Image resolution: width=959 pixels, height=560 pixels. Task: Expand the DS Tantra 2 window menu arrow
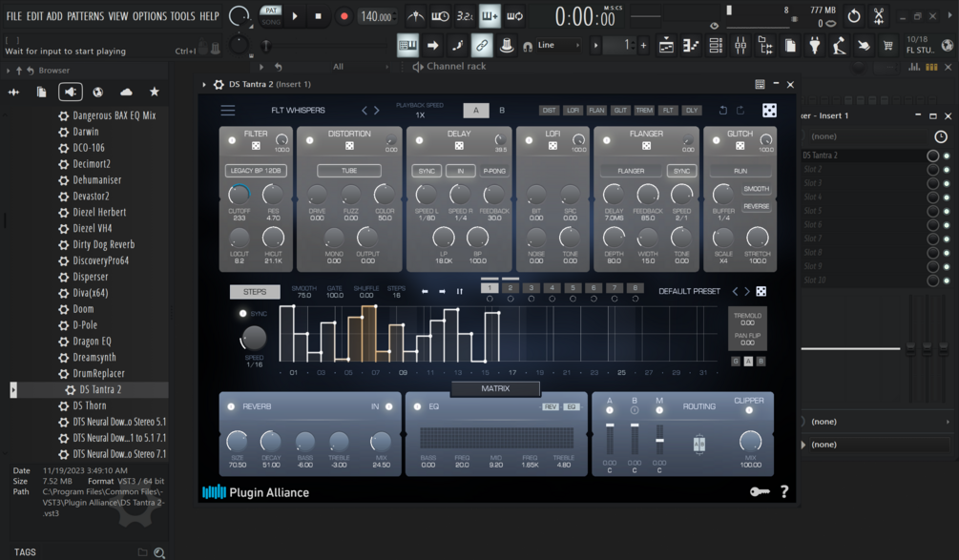coord(204,84)
